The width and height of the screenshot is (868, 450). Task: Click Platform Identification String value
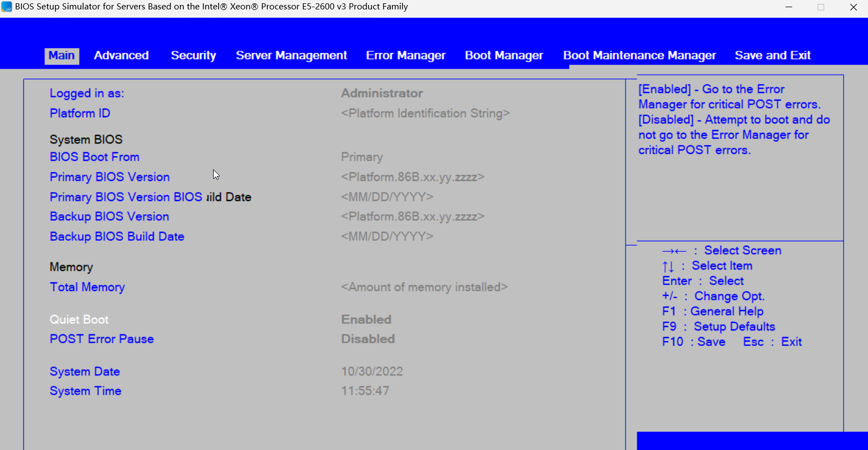[425, 113]
